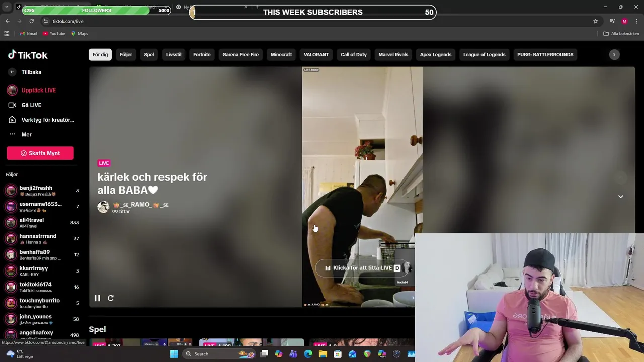644x362 pixels.
Task: Bookmark this page with star icon
Action: click(596, 21)
